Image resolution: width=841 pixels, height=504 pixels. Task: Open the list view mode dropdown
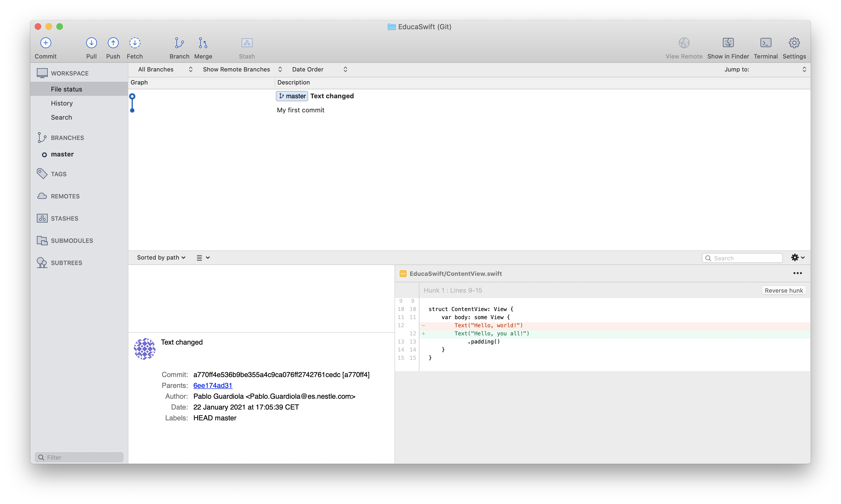pyautogui.click(x=203, y=258)
